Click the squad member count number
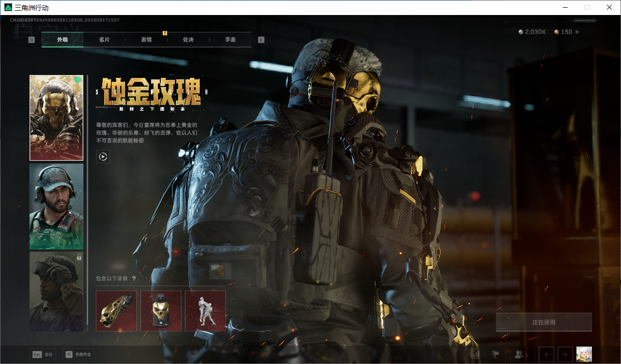The image size is (621, 364). pyautogui.click(x=527, y=355)
